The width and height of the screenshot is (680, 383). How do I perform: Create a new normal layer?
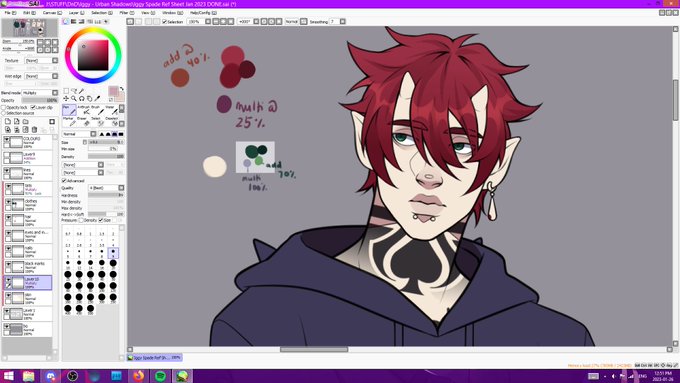pyautogui.click(x=8, y=121)
